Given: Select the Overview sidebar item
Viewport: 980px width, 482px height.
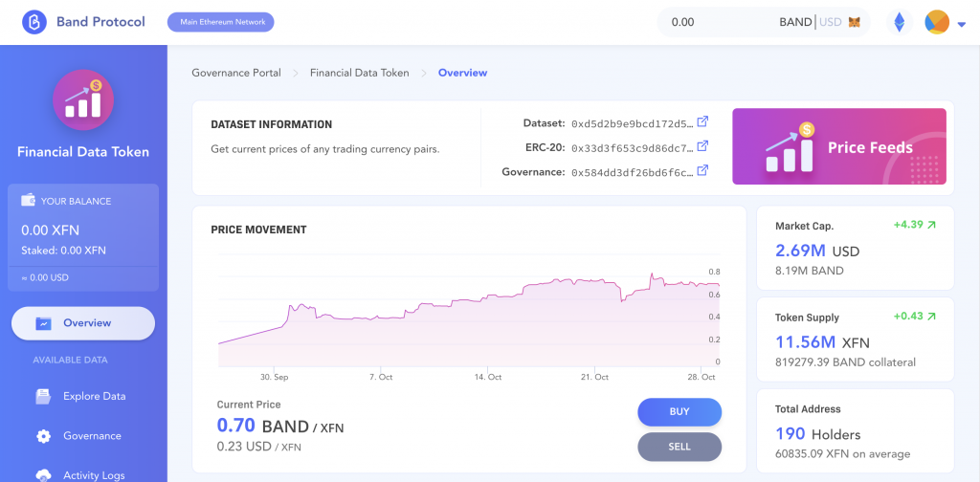Looking at the screenshot, I should coord(83,323).
